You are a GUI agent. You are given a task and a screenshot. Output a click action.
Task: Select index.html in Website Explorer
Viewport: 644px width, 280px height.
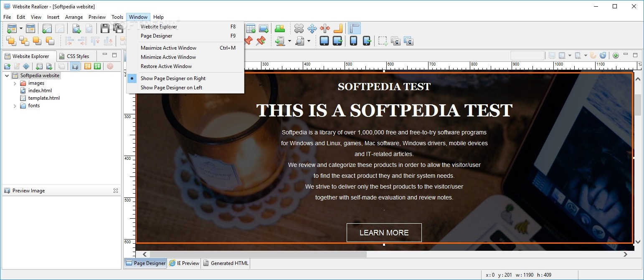(x=40, y=91)
